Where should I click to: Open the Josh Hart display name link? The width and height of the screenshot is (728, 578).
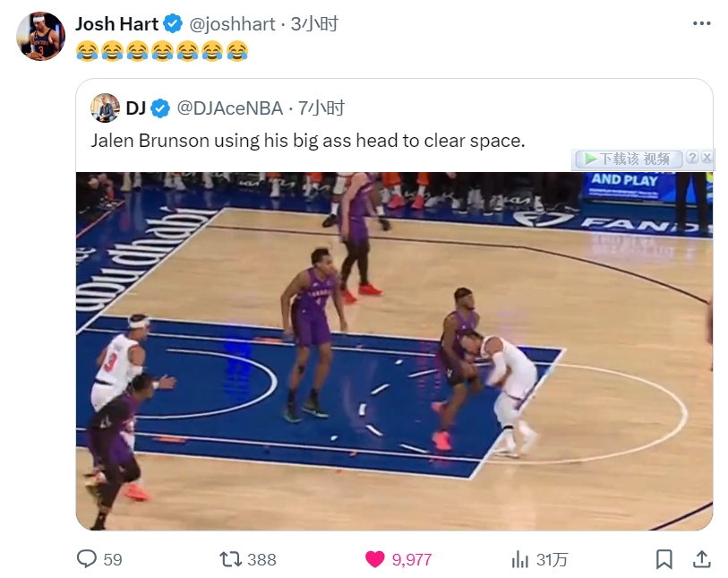(116, 24)
